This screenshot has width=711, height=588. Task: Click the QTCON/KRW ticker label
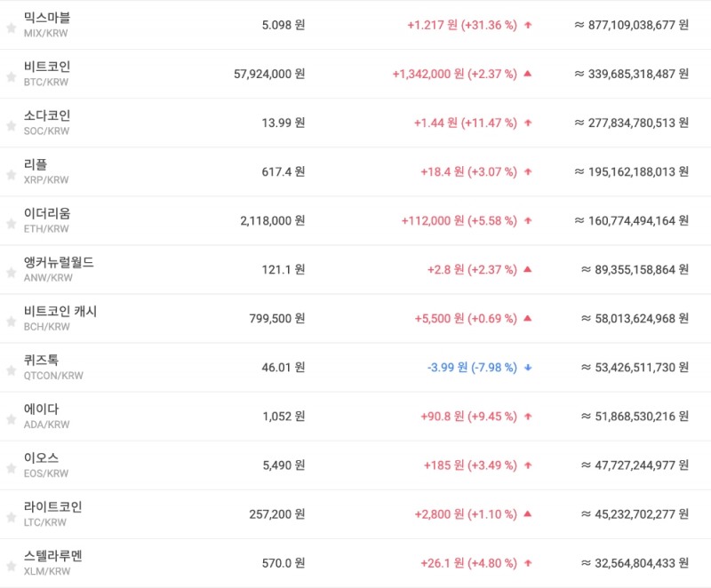coord(53,376)
